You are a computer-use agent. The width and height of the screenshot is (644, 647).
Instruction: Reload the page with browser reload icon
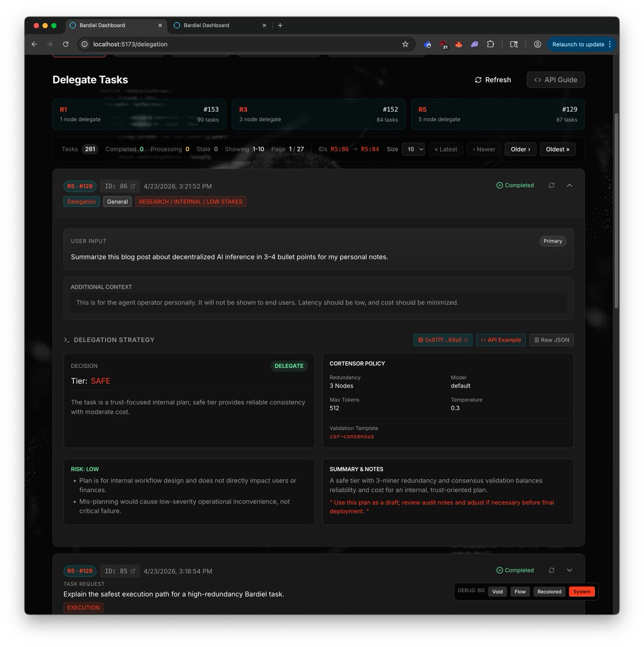pos(66,44)
